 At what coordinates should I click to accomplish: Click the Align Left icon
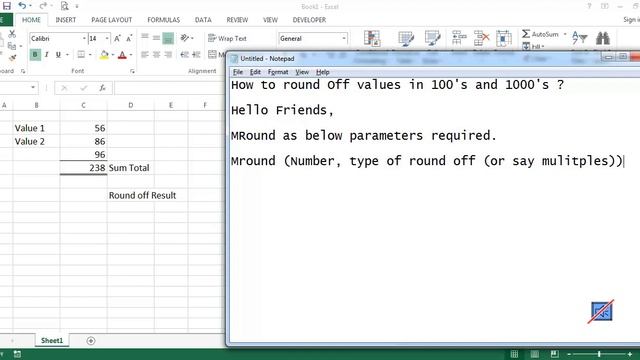click(145, 54)
